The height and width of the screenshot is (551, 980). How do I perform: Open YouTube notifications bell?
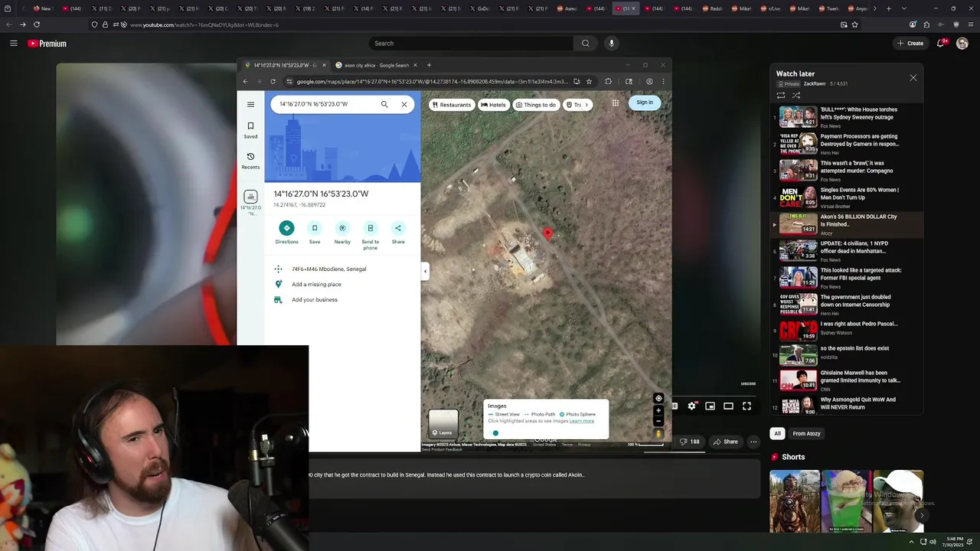[x=941, y=44]
